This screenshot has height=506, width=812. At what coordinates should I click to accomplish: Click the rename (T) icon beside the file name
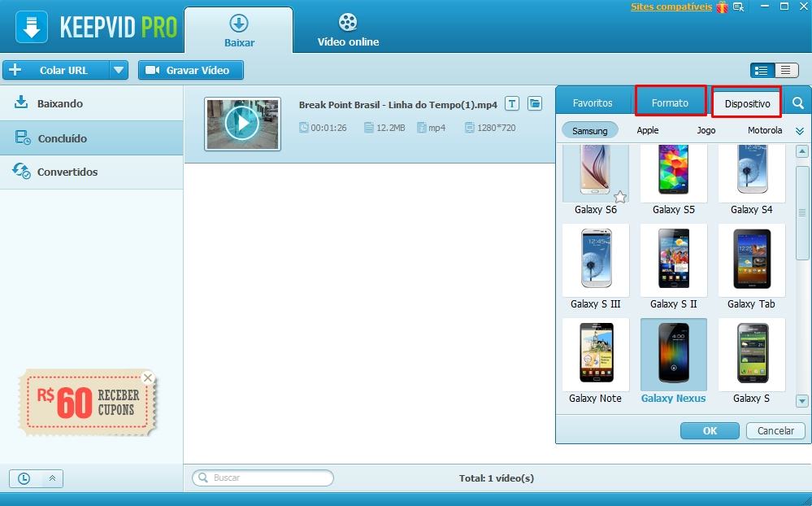click(x=511, y=103)
